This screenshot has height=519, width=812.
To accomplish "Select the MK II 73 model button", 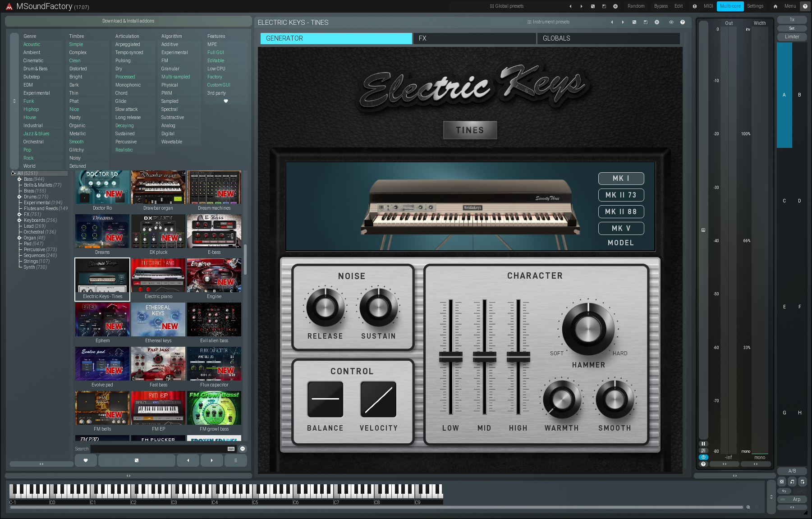I will [x=621, y=195].
